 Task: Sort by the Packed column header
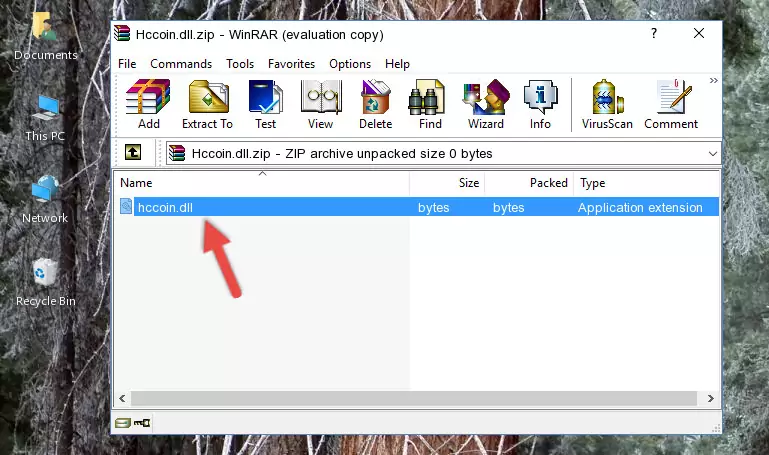coord(529,183)
